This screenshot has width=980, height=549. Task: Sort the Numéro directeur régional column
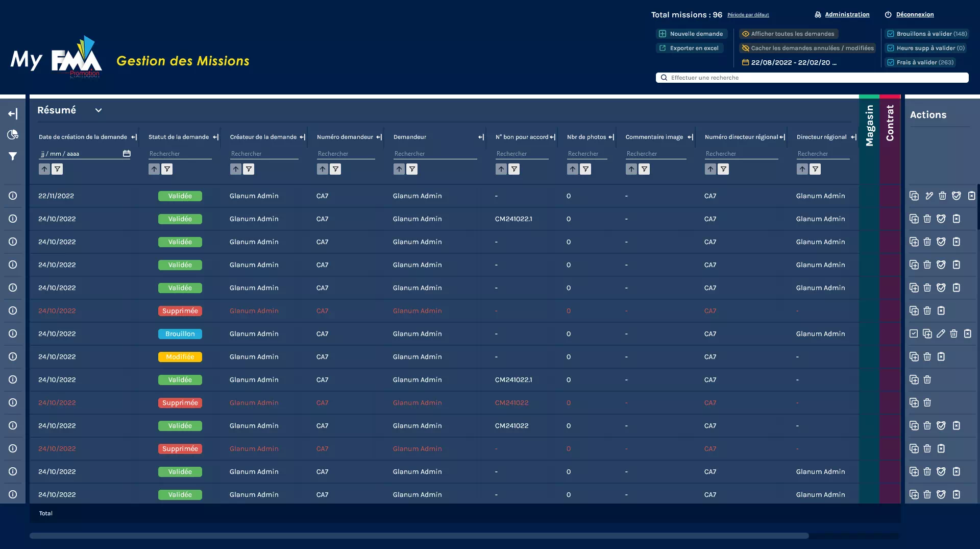710,169
